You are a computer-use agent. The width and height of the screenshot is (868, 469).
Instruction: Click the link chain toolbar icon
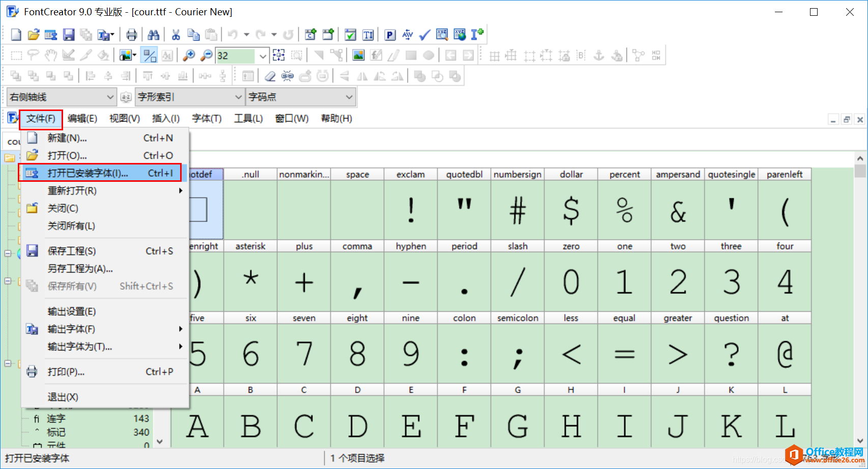tap(287, 76)
